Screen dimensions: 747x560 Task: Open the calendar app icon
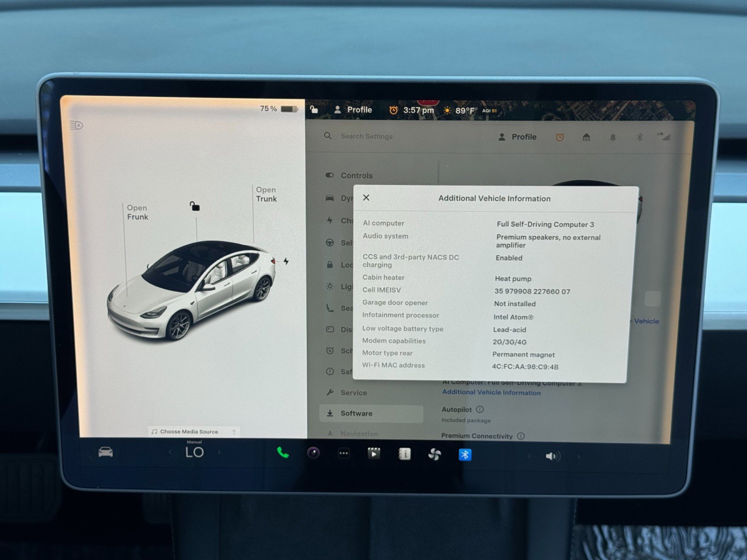pyautogui.click(x=404, y=453)
